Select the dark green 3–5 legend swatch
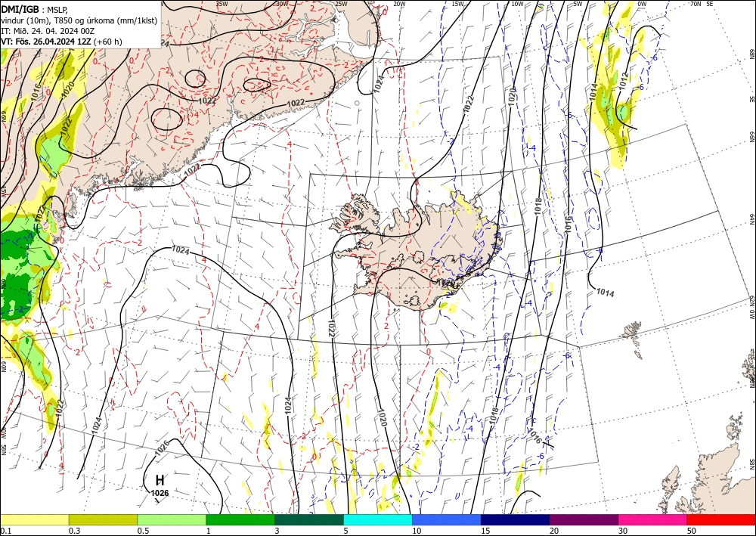Image resolution: width=756 pixels, height=536 pixels. [309, 519]
